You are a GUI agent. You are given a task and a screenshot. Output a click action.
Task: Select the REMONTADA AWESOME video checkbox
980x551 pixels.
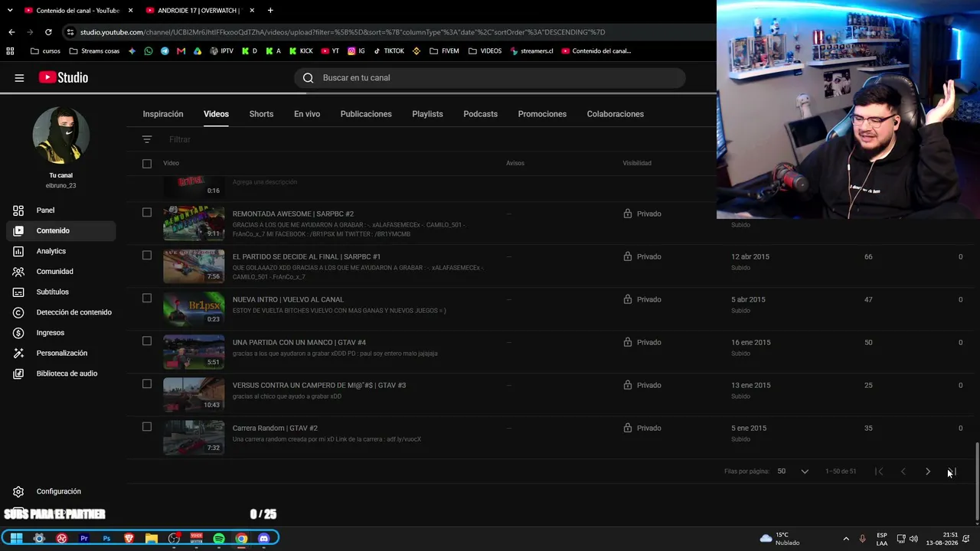pos(147,212)
